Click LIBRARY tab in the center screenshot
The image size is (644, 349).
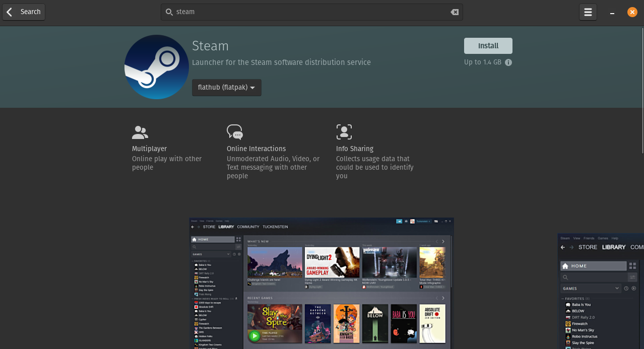pyautogui.click(x=226, y=227)
